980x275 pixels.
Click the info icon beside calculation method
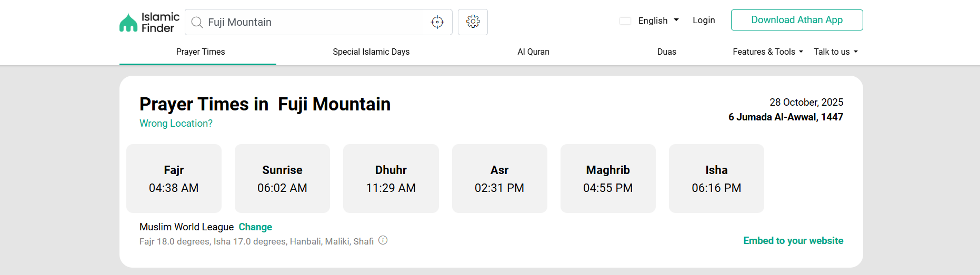pos(383,240)
